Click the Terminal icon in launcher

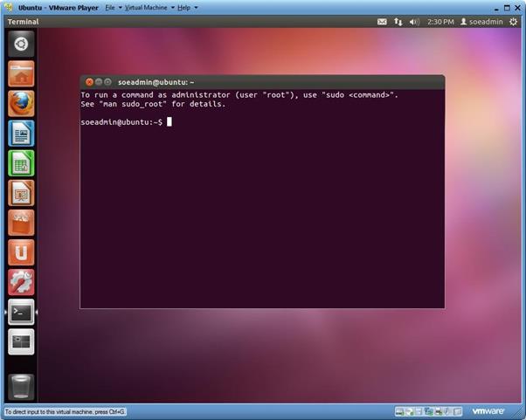21,312
